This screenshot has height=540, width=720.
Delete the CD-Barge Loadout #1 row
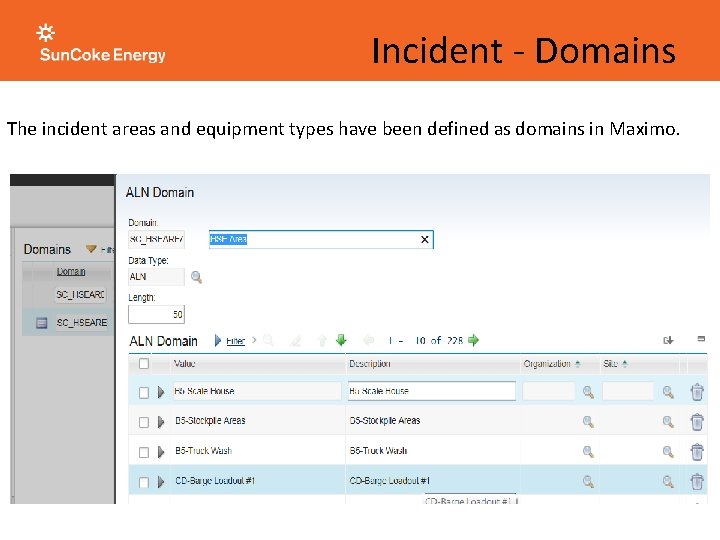click(x=697, y=481)
